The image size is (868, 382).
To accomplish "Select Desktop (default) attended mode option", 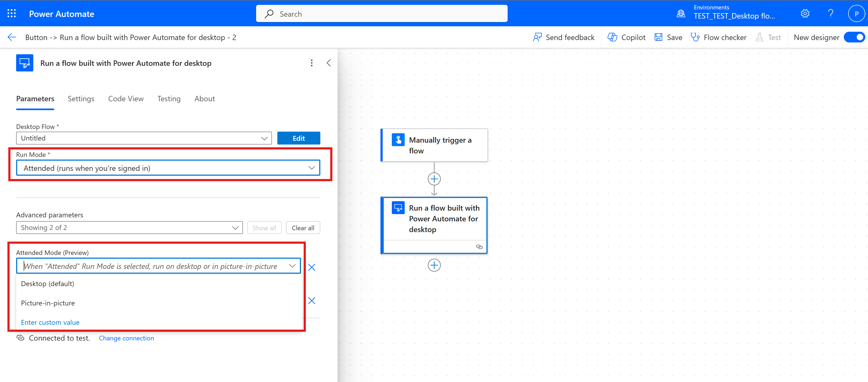I will [x=48, y=283].
